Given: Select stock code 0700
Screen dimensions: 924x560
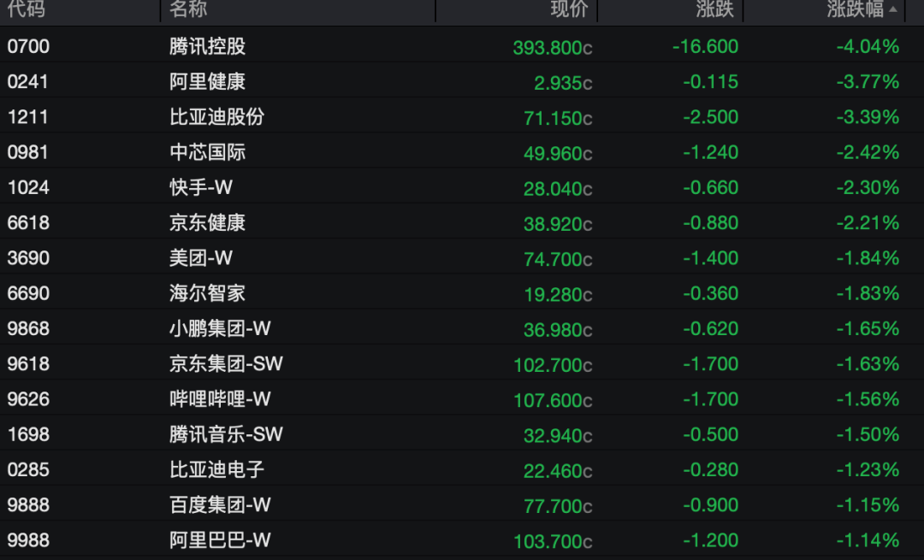Looking at the screenshot, I should 28,46.
